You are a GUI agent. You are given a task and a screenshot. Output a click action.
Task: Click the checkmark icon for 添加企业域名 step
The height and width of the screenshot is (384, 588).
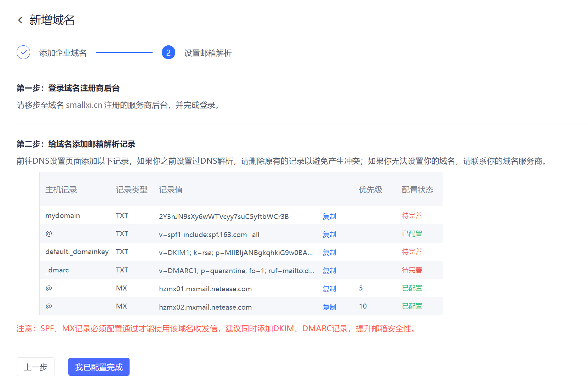click(23, 52)
